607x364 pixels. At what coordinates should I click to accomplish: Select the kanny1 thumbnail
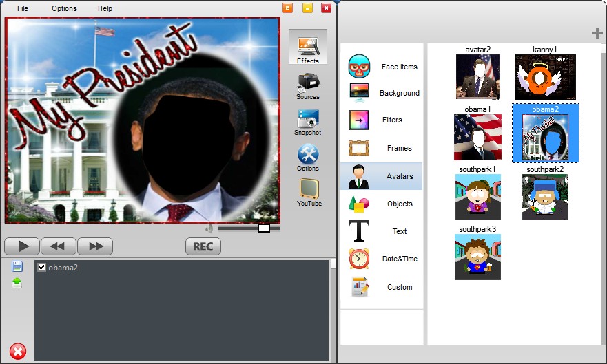pos(545,77)
